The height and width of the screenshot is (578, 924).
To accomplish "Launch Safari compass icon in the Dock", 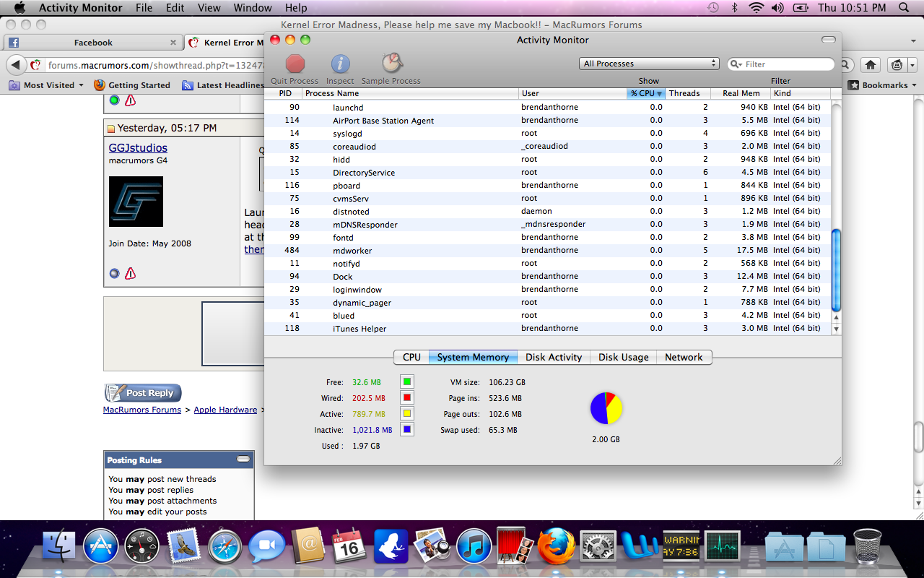I will [x=225, y=547].
